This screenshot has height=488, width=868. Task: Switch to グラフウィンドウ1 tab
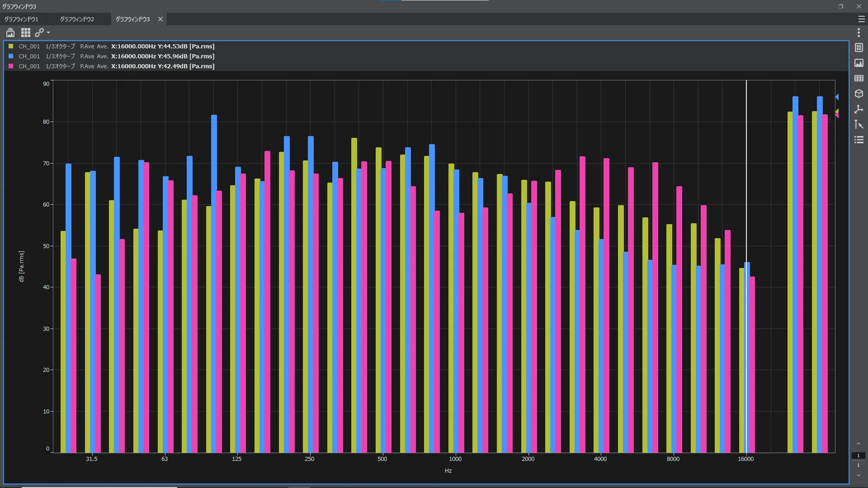point(21,19)
